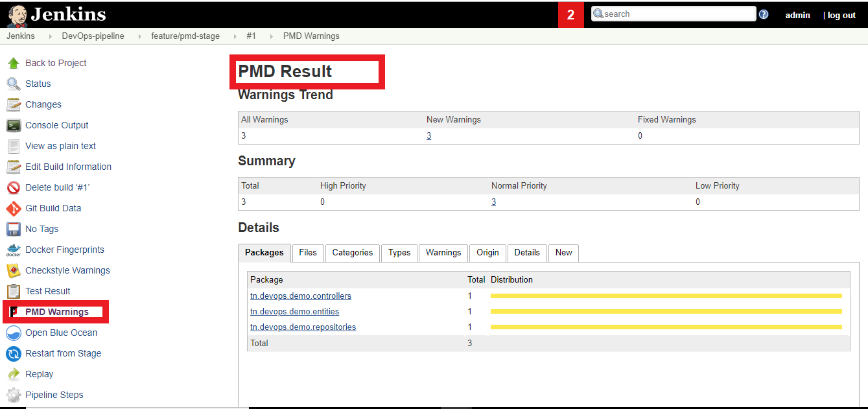Click the Pipeline Steps gear icon
Viewport: 868px width, 409px height.
point(14,395)
